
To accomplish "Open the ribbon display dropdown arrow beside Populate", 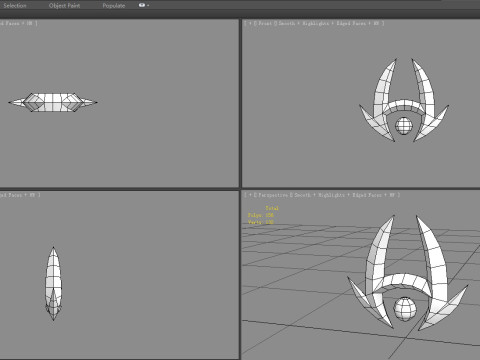I will 148,6.
